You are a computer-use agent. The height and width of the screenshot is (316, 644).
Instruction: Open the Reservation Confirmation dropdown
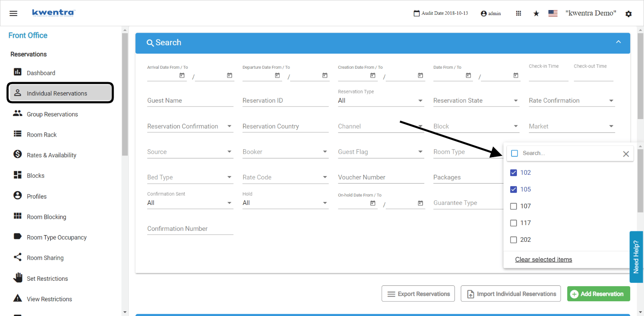[x=190, y=126]
